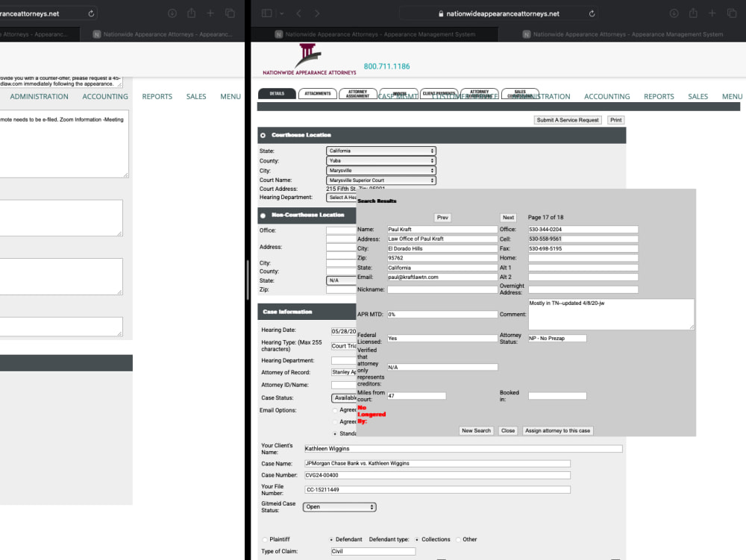Close the Search Results panel
The height and width of the screenshot is (560, 746).
(x=507, y=431)
